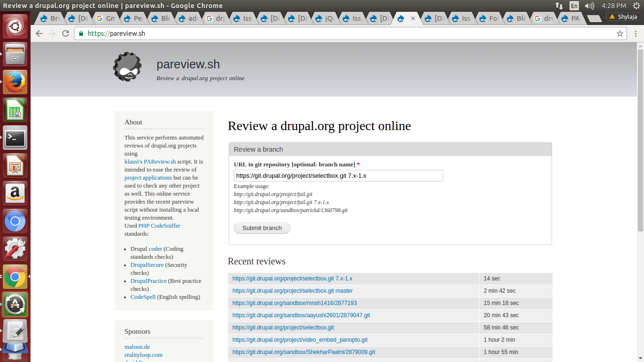This screenshot has width=644, height=362.
Task: Reload the page with the refresh icon
Action: click(x=66, y=33)
